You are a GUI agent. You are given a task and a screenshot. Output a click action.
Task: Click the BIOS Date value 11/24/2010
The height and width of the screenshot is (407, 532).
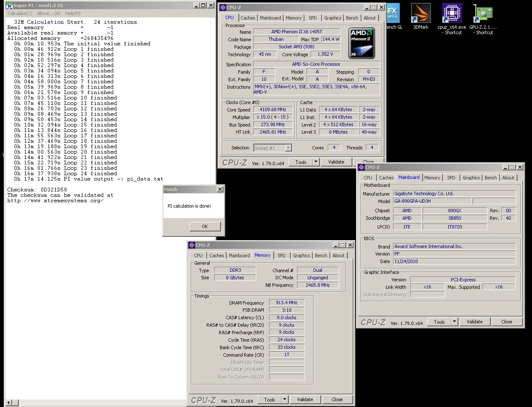click(x=454, y=261)
